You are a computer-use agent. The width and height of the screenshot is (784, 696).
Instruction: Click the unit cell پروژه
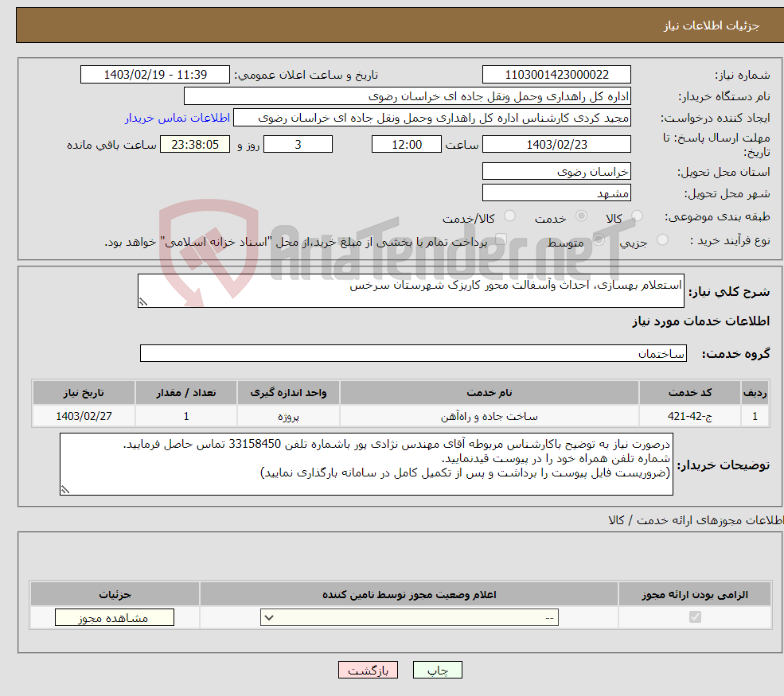coord(288,416)
